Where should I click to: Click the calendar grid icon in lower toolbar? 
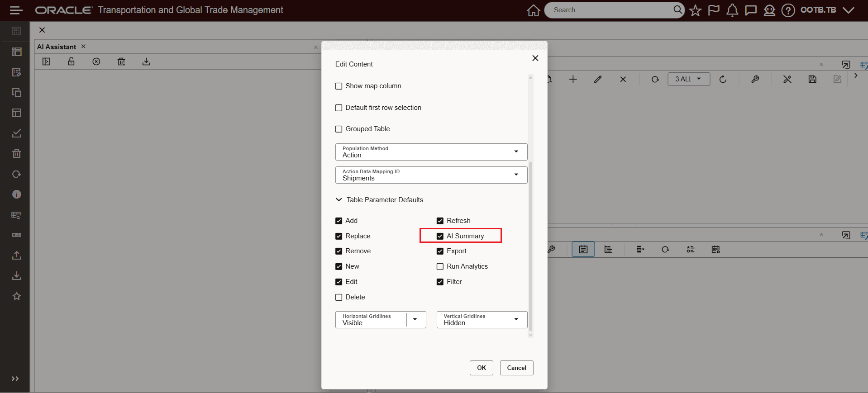click(x=715, y=249)
